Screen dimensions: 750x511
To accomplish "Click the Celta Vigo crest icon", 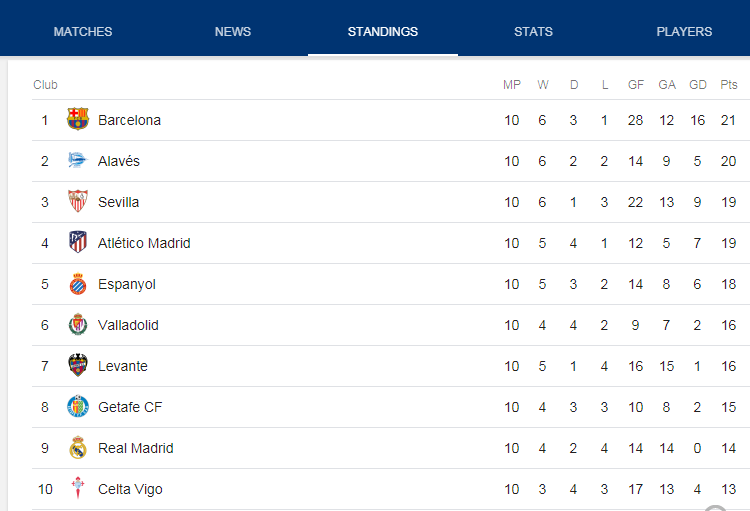I will click(x=78, y=489).
